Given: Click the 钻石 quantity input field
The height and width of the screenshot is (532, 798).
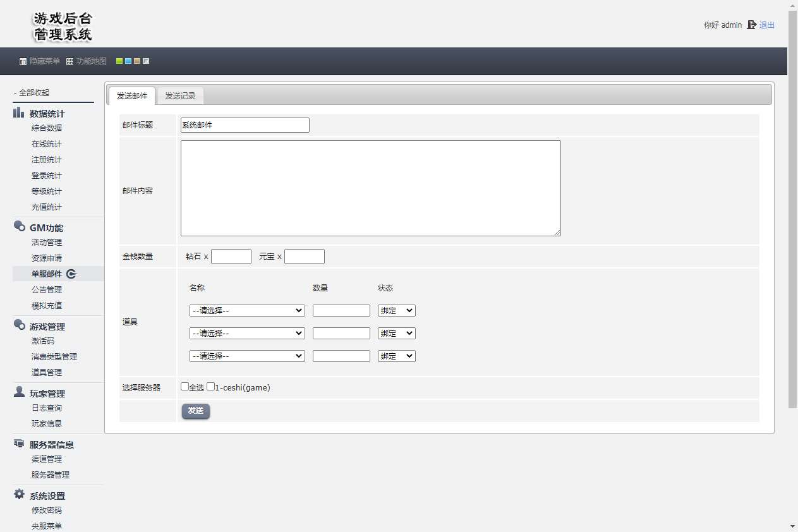Looking at the screenshot, I should click(231, 257).
